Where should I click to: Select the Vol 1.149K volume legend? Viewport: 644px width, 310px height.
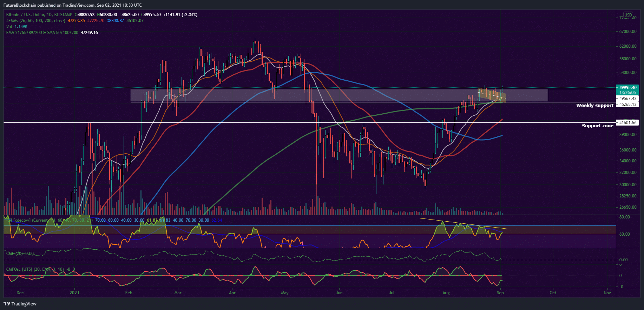[x=17, y=27]
